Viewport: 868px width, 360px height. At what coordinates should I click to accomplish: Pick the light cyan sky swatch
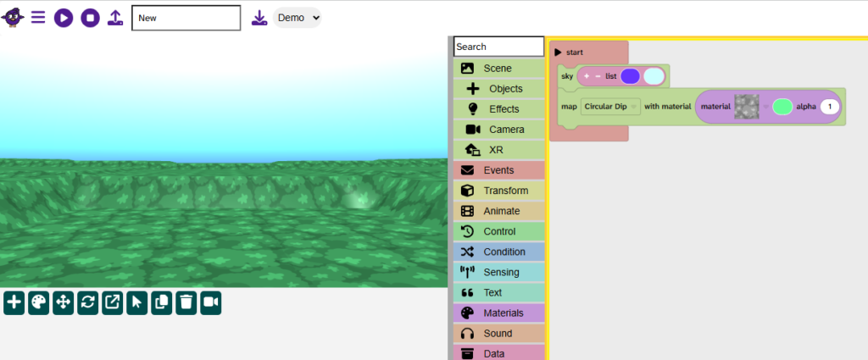pyautogui.click(x=654, y=76)
